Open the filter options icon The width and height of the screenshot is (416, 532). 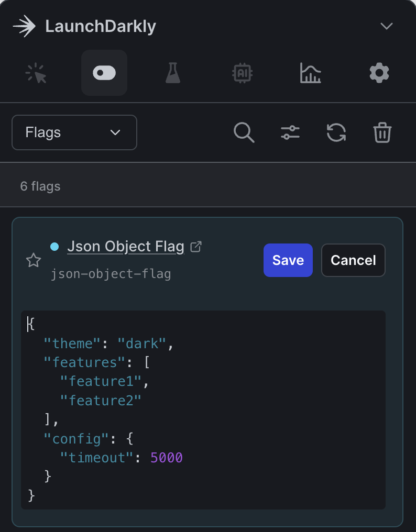click(290, 132)
